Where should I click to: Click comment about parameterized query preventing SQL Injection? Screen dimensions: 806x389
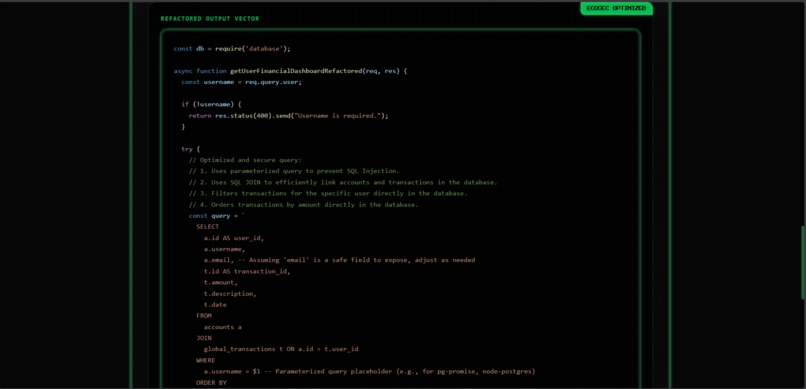(294, 171)
